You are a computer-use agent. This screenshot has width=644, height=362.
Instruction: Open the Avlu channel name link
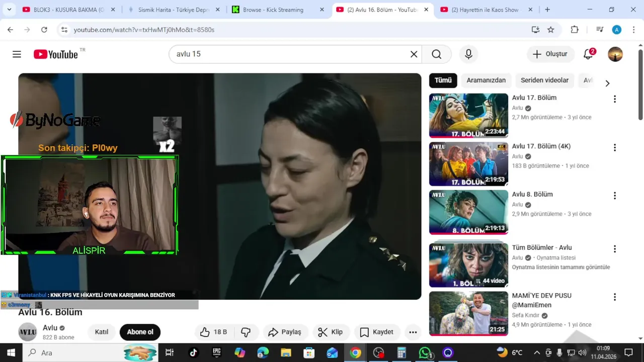click(x=50, y=328)
